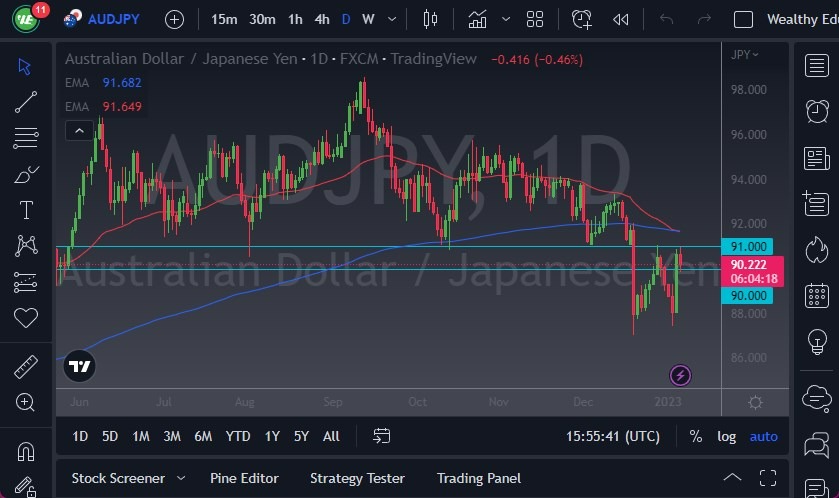This screenshot has width=839, height=498.
Task: Expand the indicator favorites dropdown arrow
Action: point(506,20)
